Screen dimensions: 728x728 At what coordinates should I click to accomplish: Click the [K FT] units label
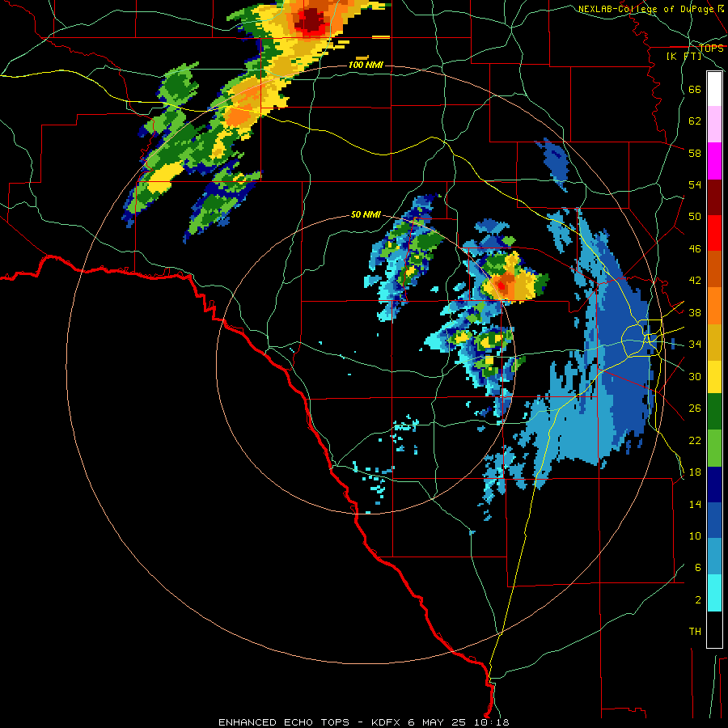pos(684,56)
